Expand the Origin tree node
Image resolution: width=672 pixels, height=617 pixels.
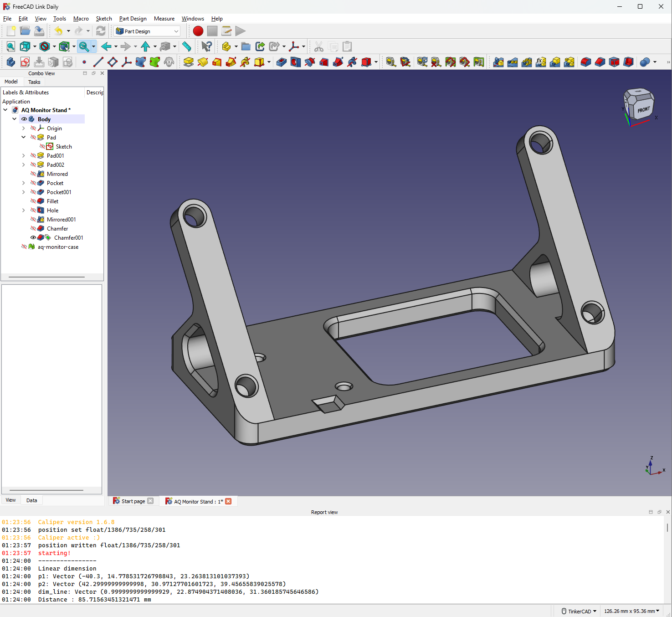pos(24,128)
